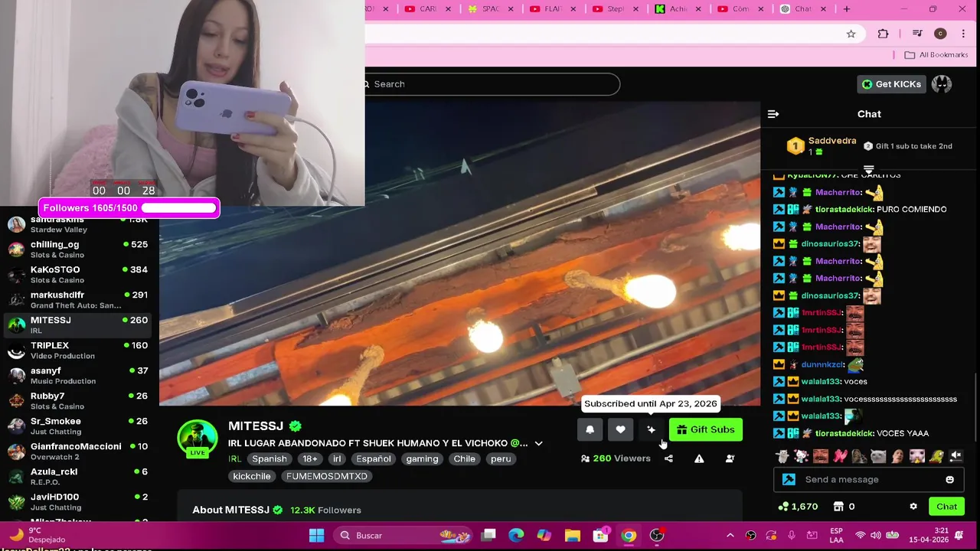
Task: Open chat settings gear icon
Action: tap(913, 507)
